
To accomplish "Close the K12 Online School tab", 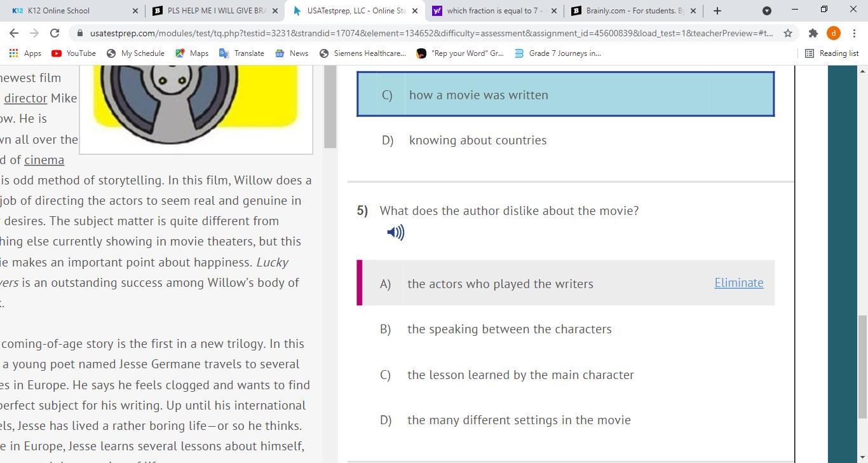I will [x=135, y=11].
